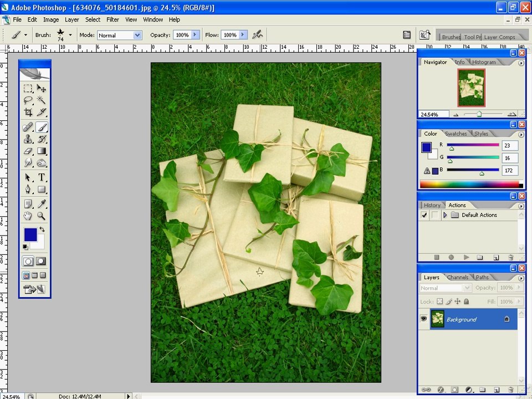Select the Magic Wand tool
Screen dimensions: 532x399
(42, 100)
